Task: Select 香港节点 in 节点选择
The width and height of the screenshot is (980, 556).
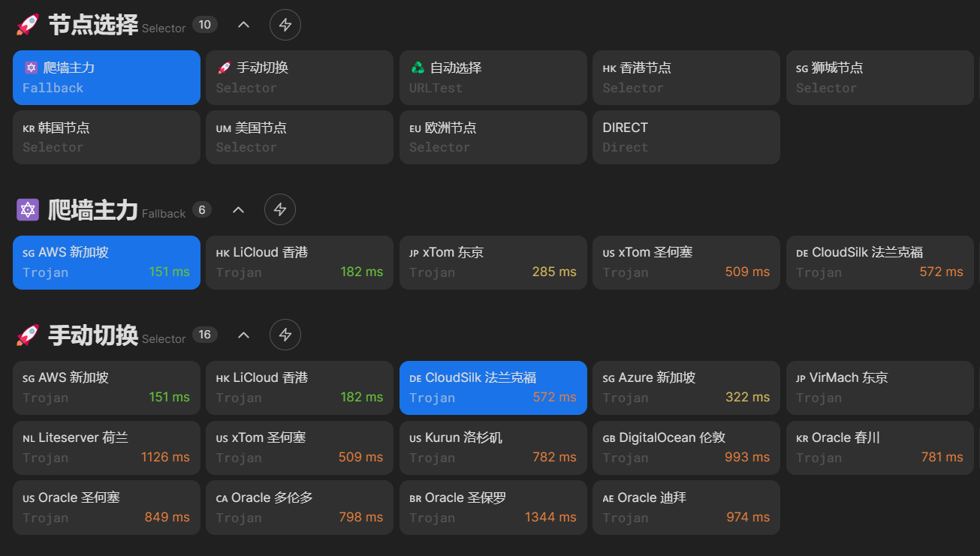Action: pos(686,77)
